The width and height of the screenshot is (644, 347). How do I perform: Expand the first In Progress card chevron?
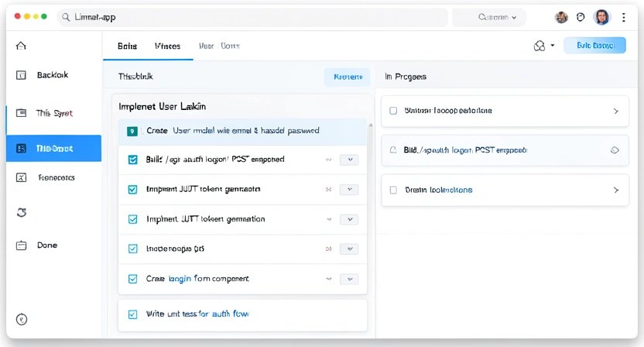[x=615, y=111]
